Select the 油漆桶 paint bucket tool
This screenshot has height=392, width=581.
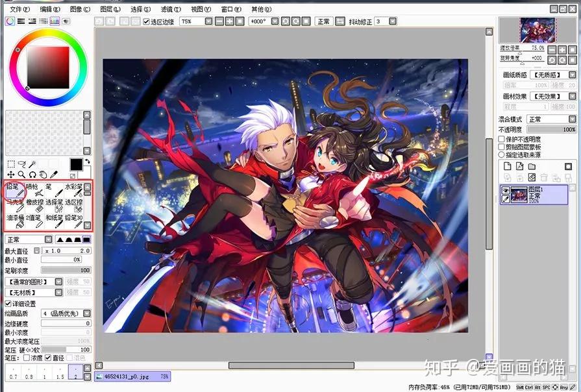15,221
